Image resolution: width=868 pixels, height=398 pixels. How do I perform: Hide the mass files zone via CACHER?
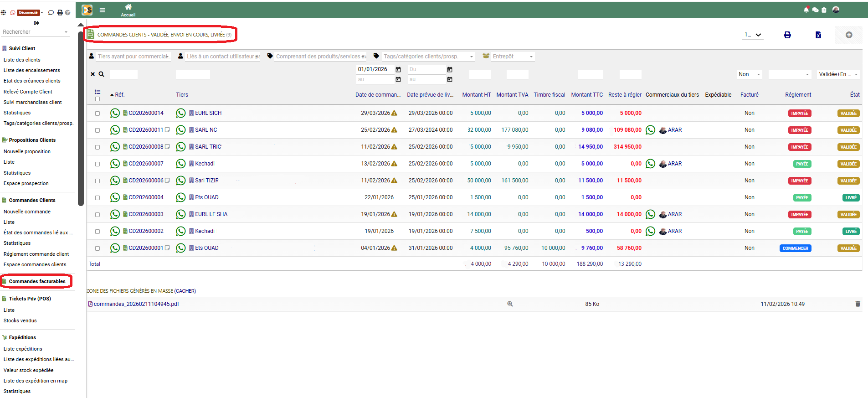pos(185,291)
